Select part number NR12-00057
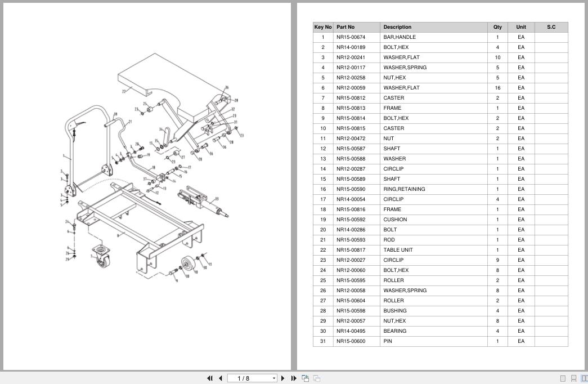This screenshot has height=384, width=588. (351, 321)
